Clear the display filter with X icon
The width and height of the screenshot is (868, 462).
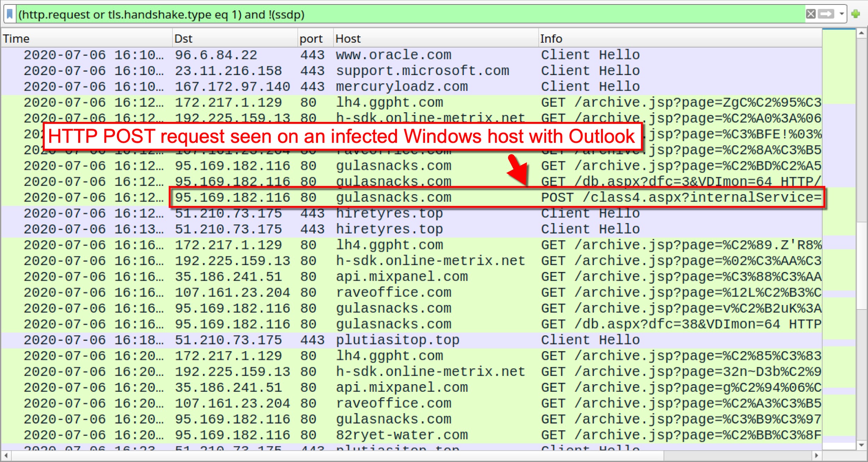811,14
